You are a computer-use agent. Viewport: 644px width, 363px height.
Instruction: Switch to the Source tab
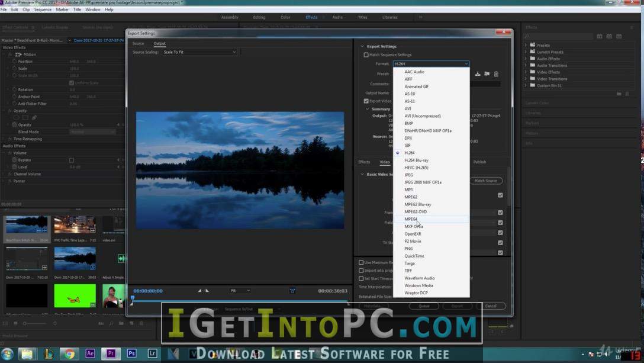pyautogui.click(x=138, y=44)
